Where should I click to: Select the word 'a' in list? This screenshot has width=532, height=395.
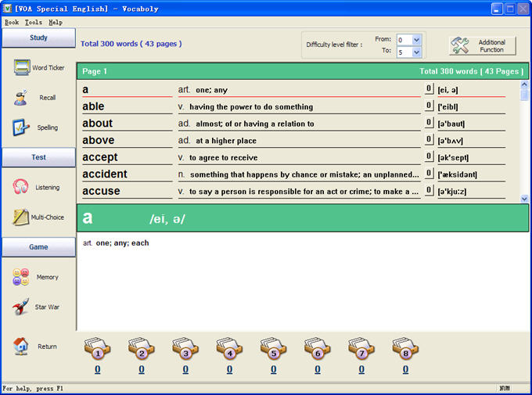(x=85, y=90)
